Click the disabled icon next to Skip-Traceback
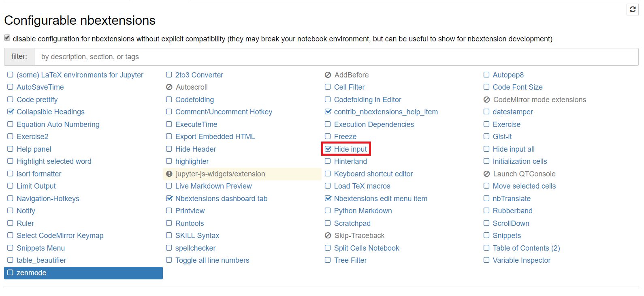Viewport: 644px width, 296px height. click(328, 236)
